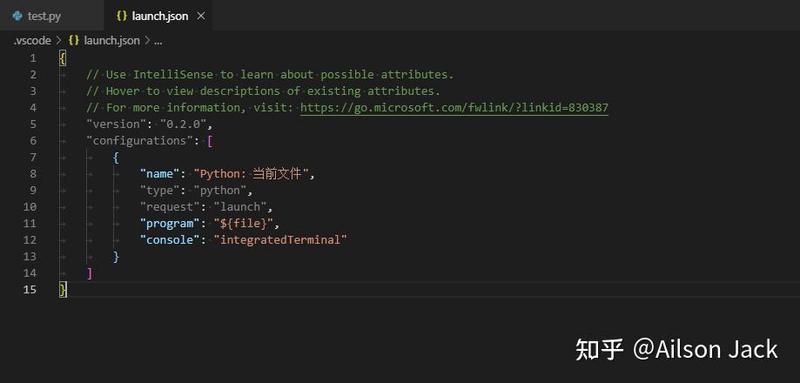Expand the breadcrumb ellipsis symbol

coord(158,41)
